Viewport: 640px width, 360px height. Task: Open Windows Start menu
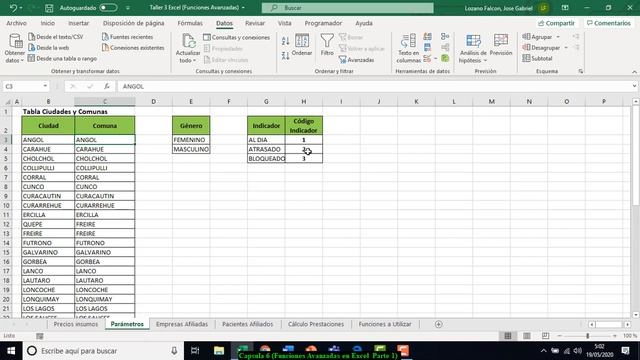(x=11, y=351)
